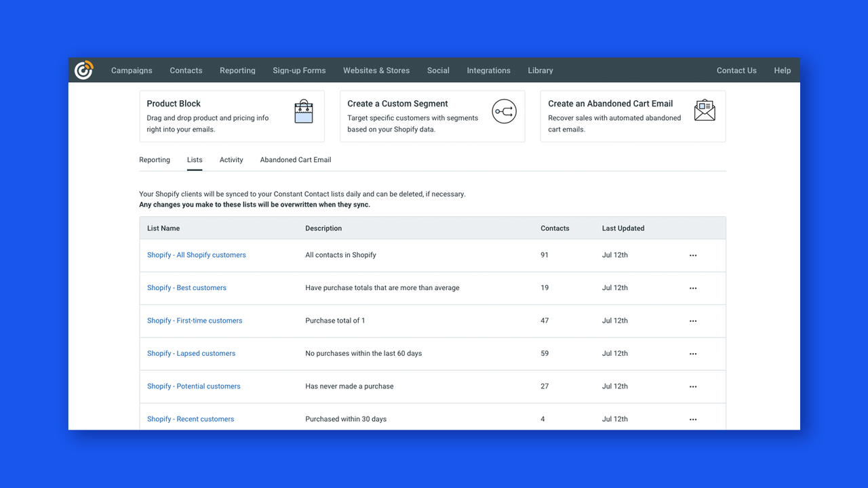868x488 pixels.
Task: Go to Contacts in the navigation bar
Action: point(186,70)
